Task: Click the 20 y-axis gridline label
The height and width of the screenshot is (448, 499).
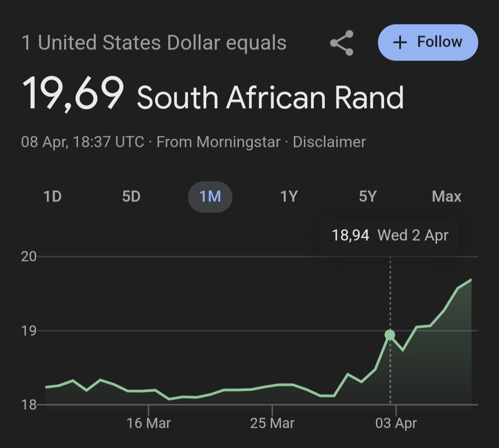Action: tap(29, 256)
